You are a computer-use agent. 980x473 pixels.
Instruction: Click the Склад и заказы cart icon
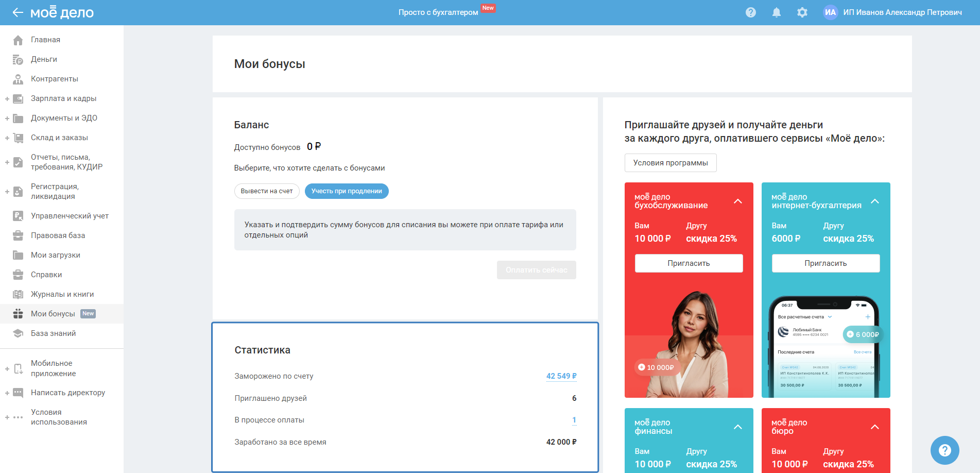pyautogui.click(x=18, y=138)
